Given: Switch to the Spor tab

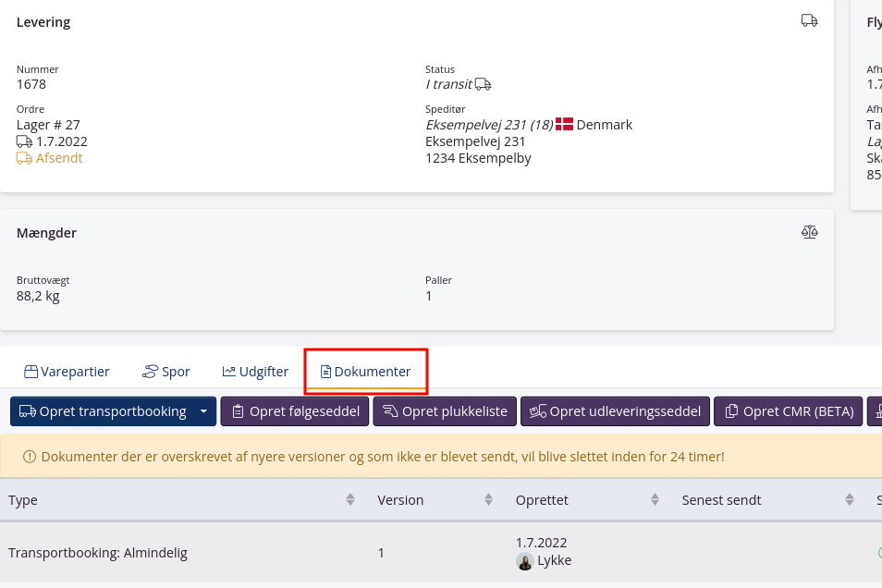Looking at the screenshot, I should pos(165,372).
